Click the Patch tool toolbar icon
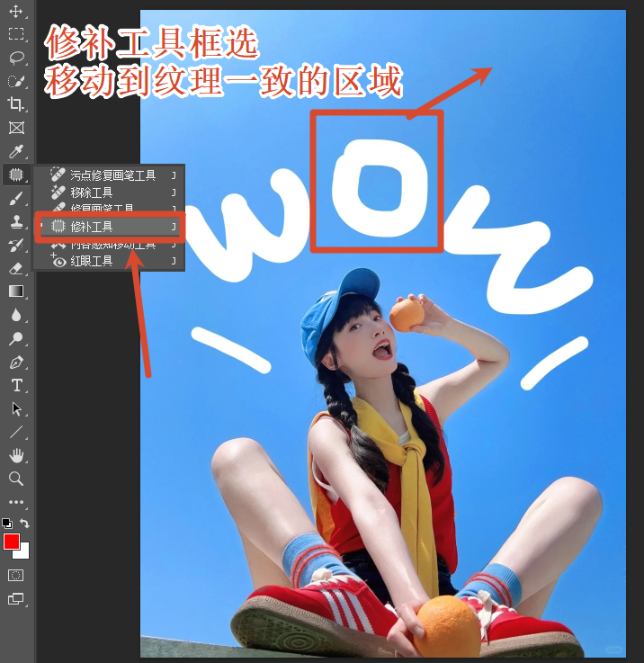Screen dimensions: 644x663 tap(16, 175)
